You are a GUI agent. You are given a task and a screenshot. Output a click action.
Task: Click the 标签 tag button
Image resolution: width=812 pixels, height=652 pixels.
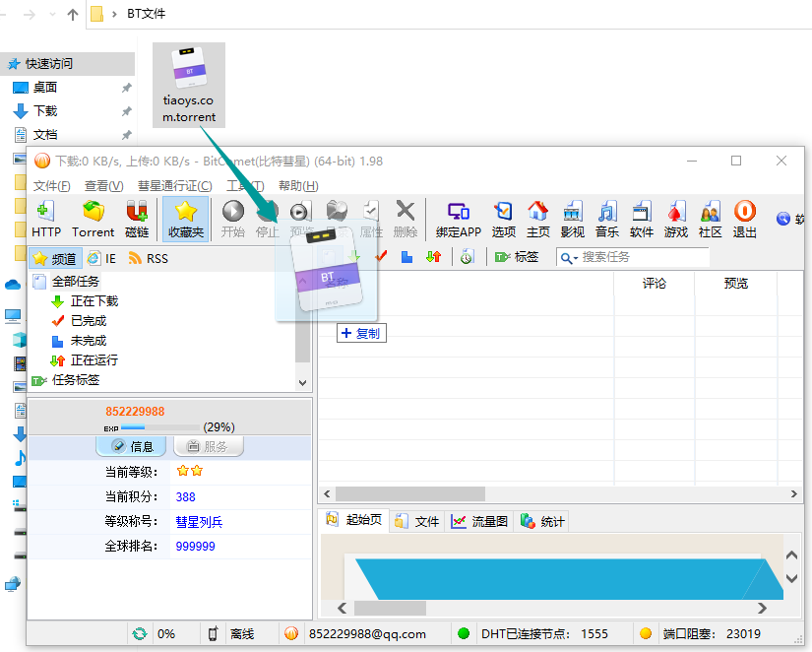pyautogui.click(x=517, y=256)
